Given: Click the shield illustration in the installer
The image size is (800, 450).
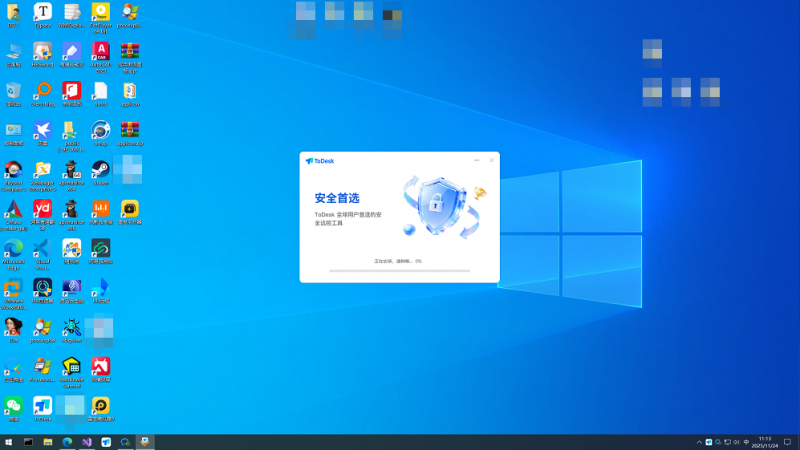Looking at the screenshot, I should 433,205.
